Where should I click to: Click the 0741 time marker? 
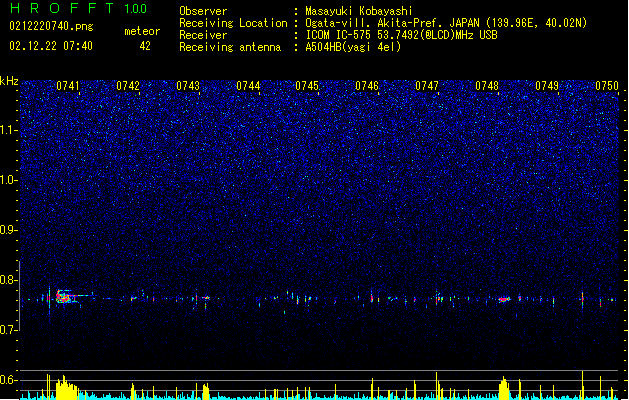(68, 86)
